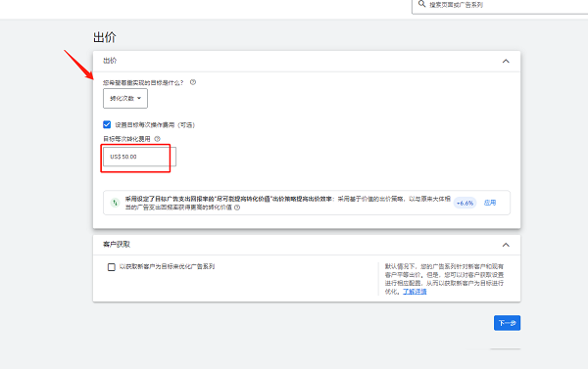The width and height of the screenshot is (588, 369).
Task: Apply the recommendation via 应用 link
Action: tap(490, 203)
